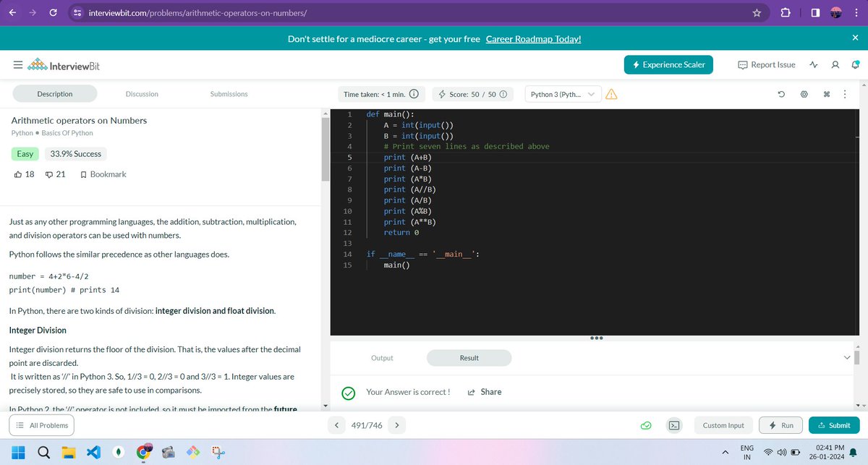Click the browser address bar URL
The height and width of the screenshot is (465, 868).
[x=197, y=13]
